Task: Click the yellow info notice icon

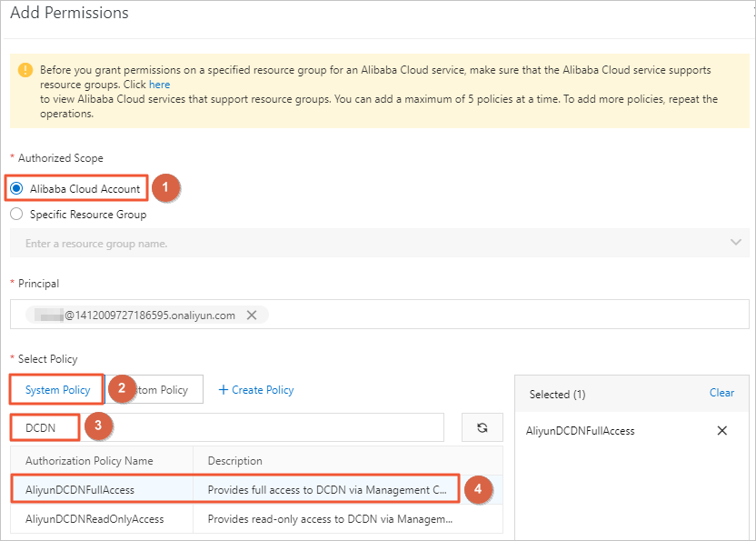Action: 25,70
